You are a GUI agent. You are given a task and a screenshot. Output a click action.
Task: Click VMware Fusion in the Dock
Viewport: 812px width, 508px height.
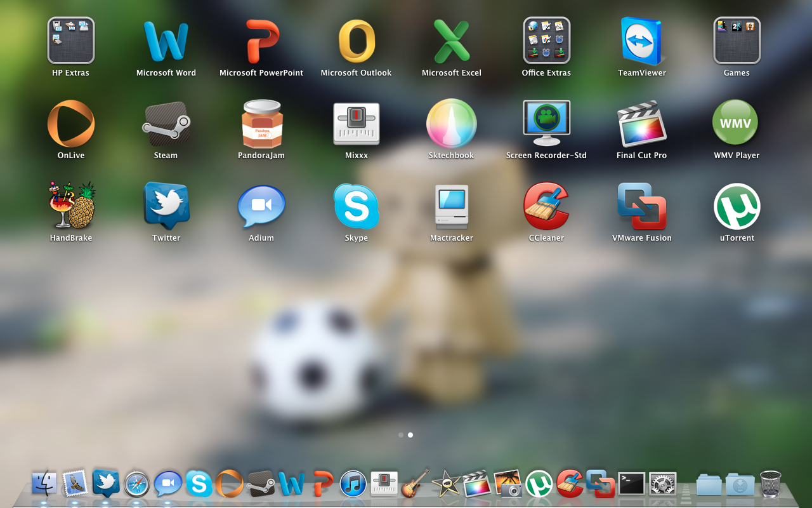coord(601,484)
